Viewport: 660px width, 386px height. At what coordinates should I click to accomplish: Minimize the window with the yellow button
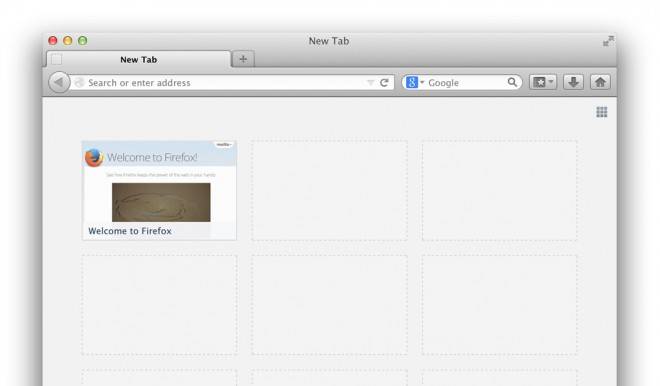[67, 40]
